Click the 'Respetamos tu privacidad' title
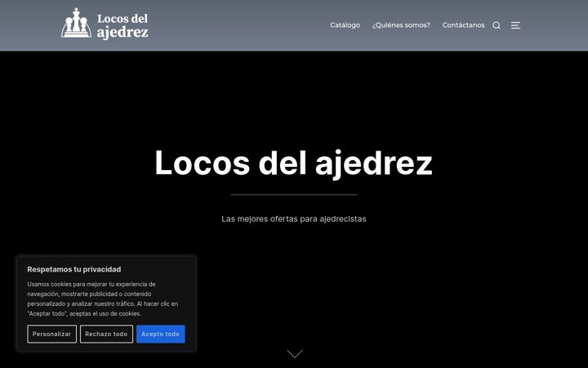The height and width of the screenshot is (368, 588). pos(74,269)
